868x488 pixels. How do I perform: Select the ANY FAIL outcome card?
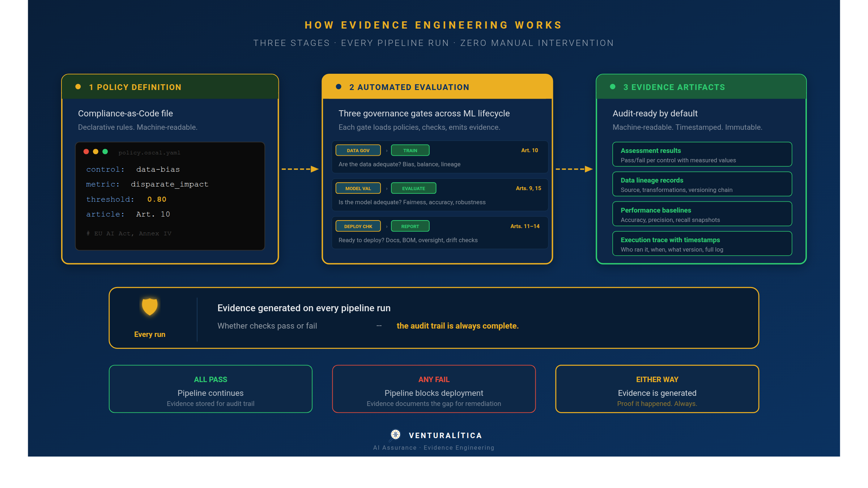pyautogui.click(x=434, y=389)
